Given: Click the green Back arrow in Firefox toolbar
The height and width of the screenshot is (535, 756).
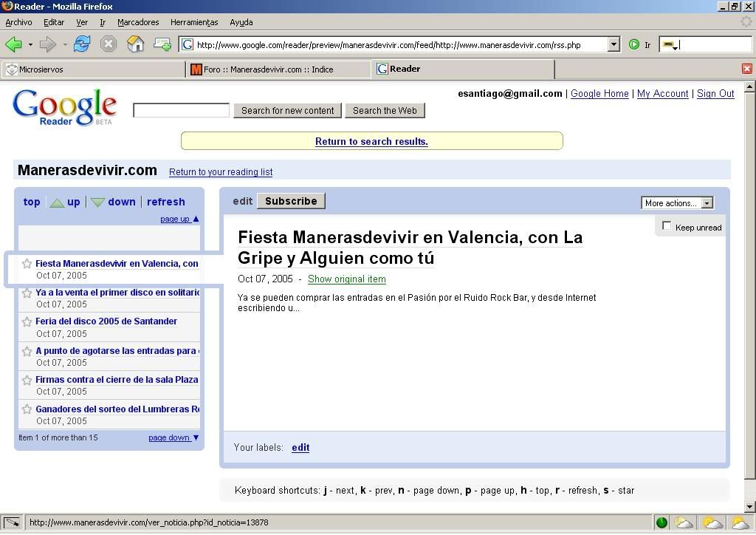Looking at the screenshot, I should [13, 45].
